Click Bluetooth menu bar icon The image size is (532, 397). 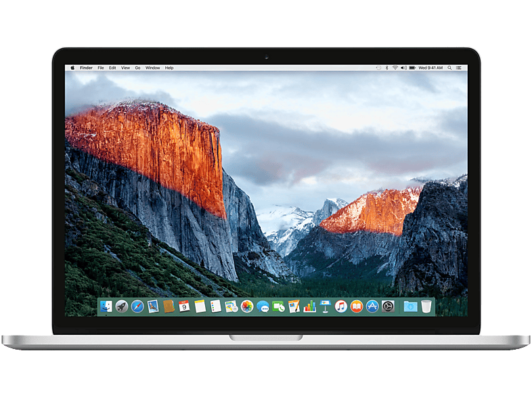click(386, 68)
